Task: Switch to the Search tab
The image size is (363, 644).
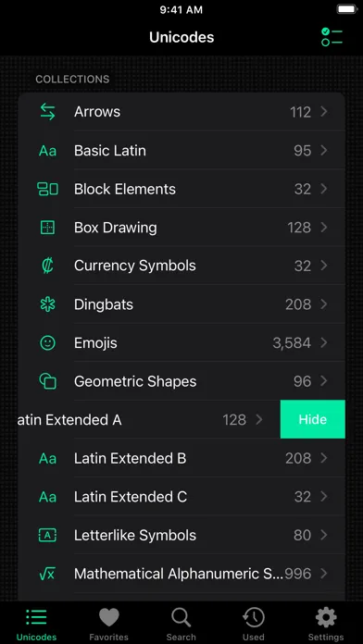Action: (181, 625)
